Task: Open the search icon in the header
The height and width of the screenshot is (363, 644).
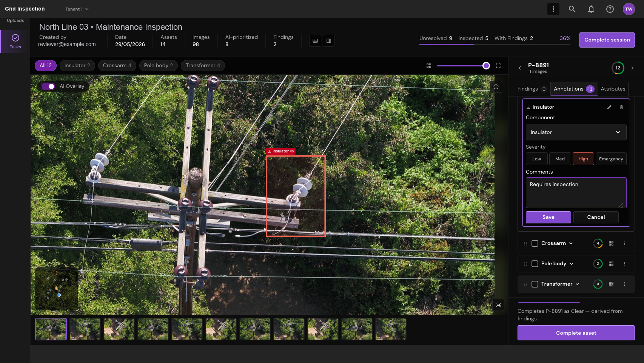Action: tap(572, 9)
